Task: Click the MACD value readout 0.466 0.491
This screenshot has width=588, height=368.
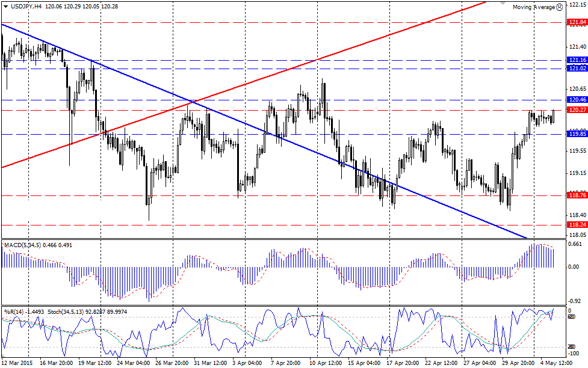Action: [58, 245]
